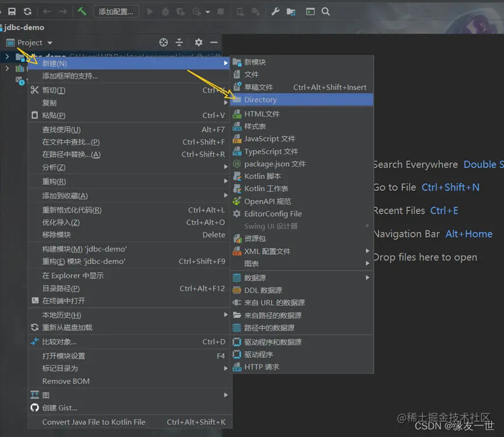Click the Reload from disk sync icon
This screenshot has height=437, width=504.
click(27, 12)
